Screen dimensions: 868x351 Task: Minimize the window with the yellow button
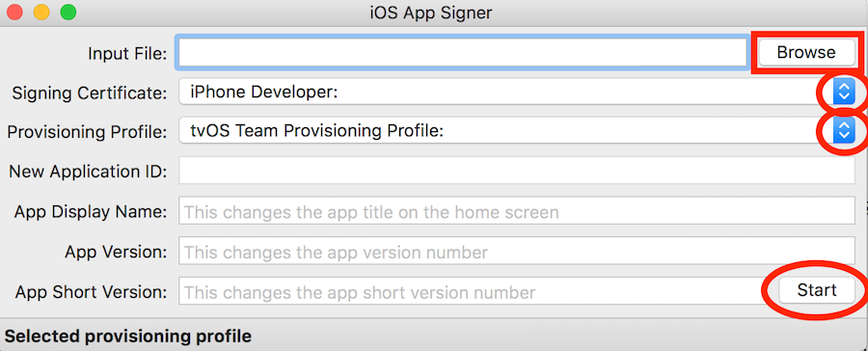(41, 12)
